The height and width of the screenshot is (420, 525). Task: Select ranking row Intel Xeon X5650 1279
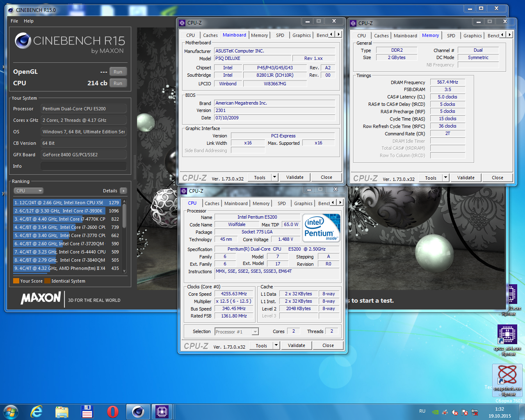pyautogui.click(x=67, y=203)
